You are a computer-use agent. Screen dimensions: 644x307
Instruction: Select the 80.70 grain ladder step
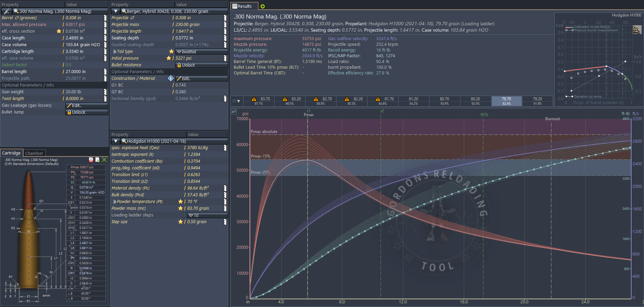coord(445,101)
